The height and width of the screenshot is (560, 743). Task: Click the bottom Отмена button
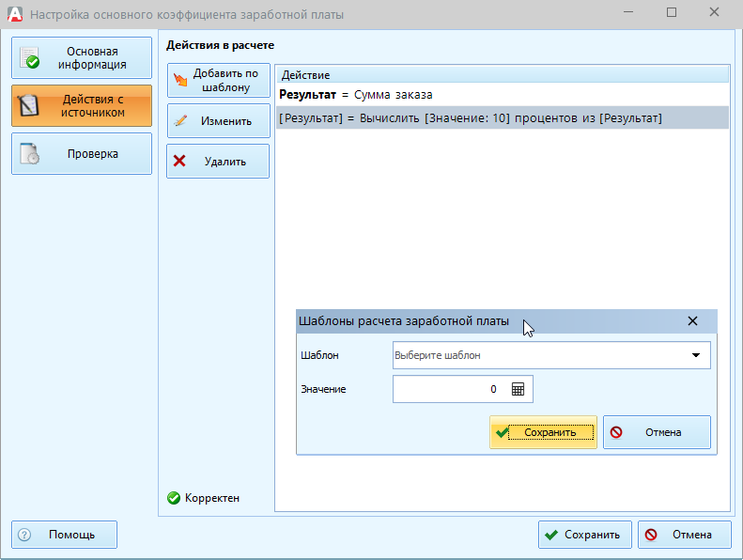tap(684, 535)
